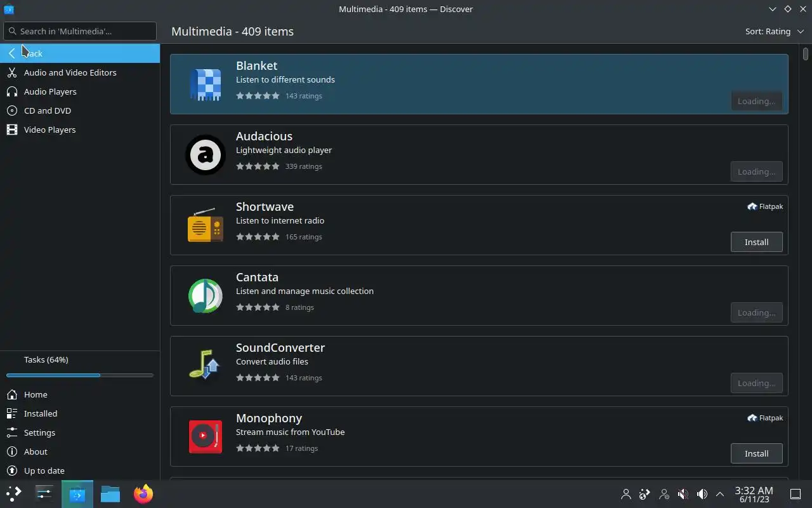Click 'Stream music from YouTube' description
Image resolution: width=812 pixels, height=508 pixels.
[291, 432]
